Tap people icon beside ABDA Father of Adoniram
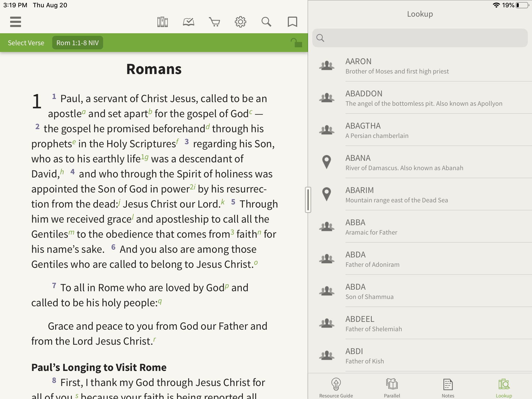This screenshot has height=399, width=532. pos(327,259)
